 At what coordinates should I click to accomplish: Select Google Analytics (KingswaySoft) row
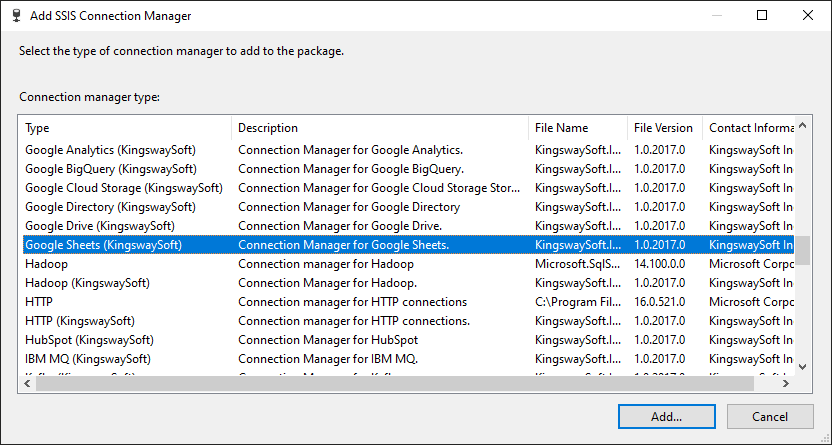tap(409, 150)
